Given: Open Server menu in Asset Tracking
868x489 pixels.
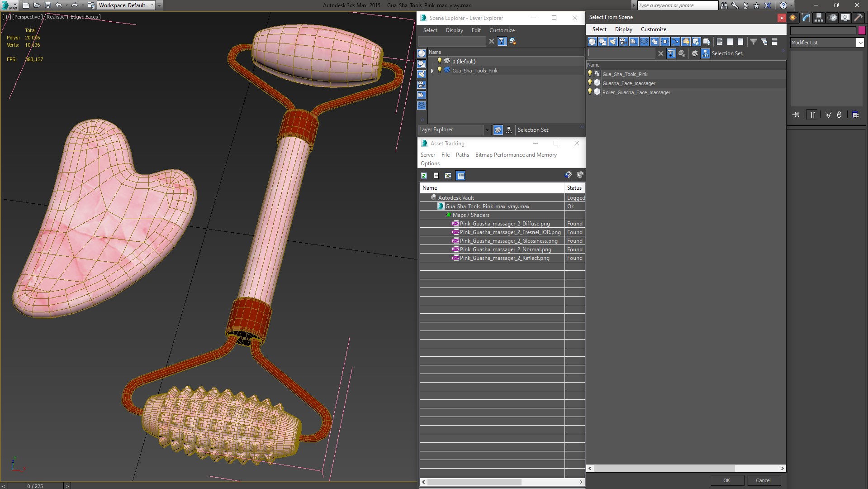Looking at the screenshot, I should point(427,155).
